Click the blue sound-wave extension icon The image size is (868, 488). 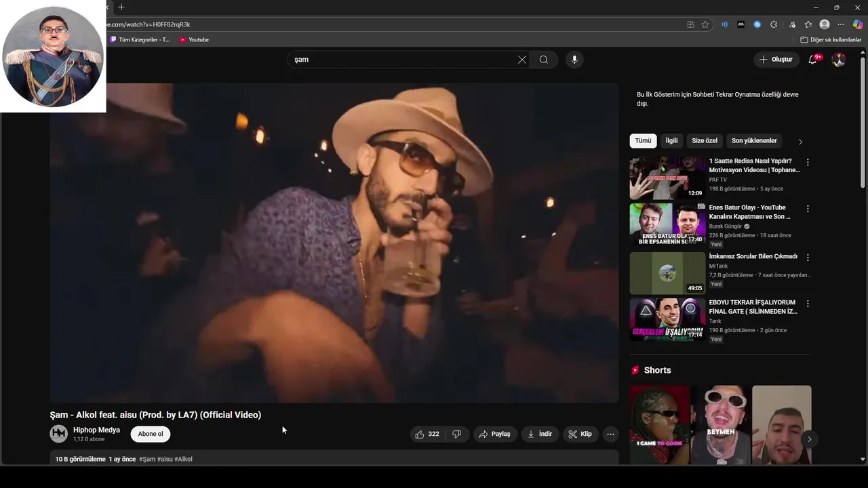[x=724, y=24]
